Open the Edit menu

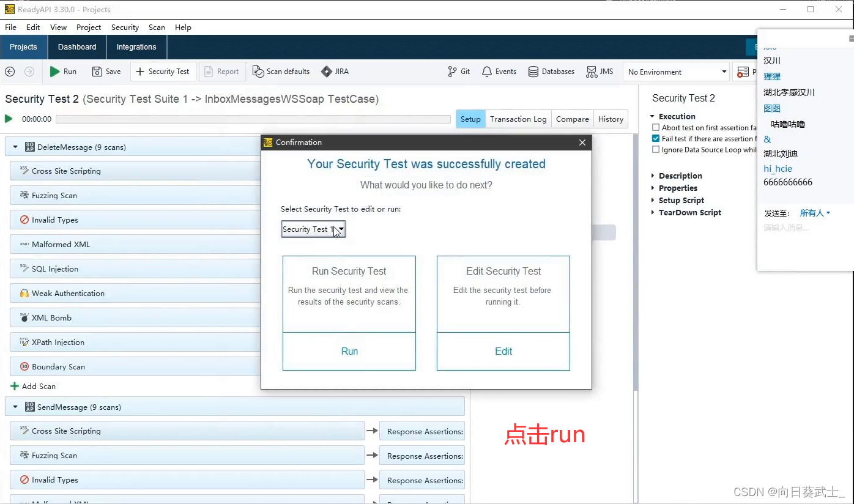pyautogui.click(x=33, y=28)
